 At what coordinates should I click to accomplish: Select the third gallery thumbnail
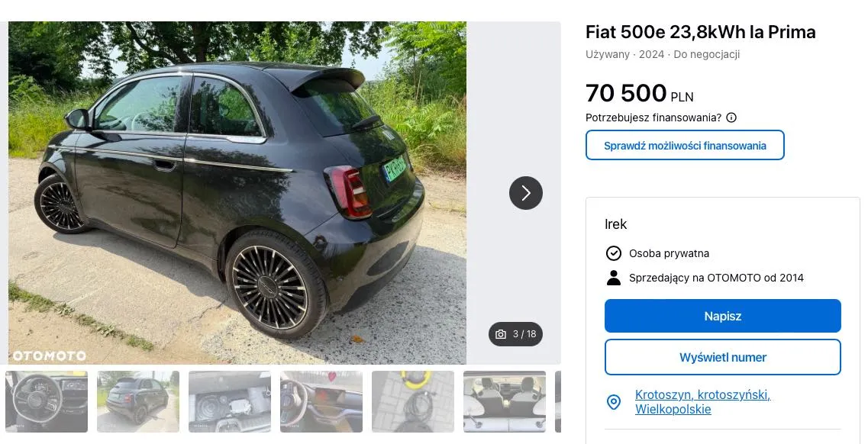pos(230,402)
